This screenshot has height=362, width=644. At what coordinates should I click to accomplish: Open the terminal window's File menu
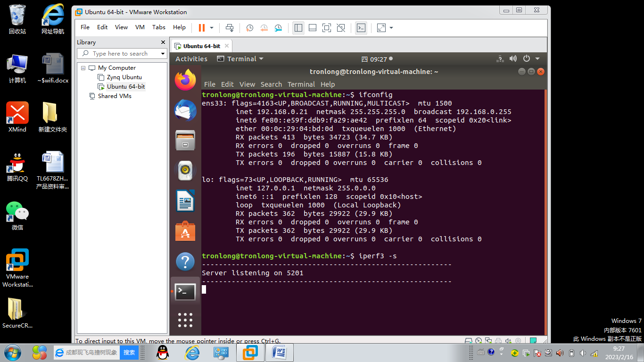[210, 84]
